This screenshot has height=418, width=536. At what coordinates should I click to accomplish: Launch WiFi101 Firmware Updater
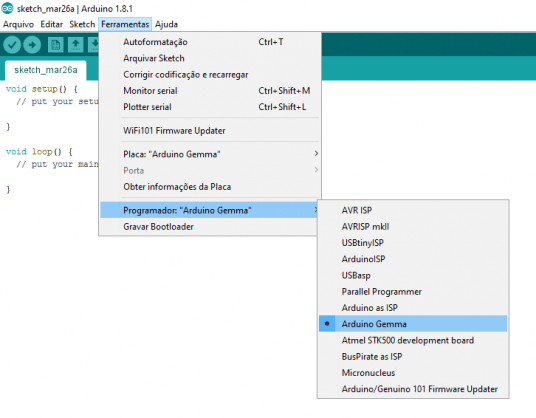(210, 131)
